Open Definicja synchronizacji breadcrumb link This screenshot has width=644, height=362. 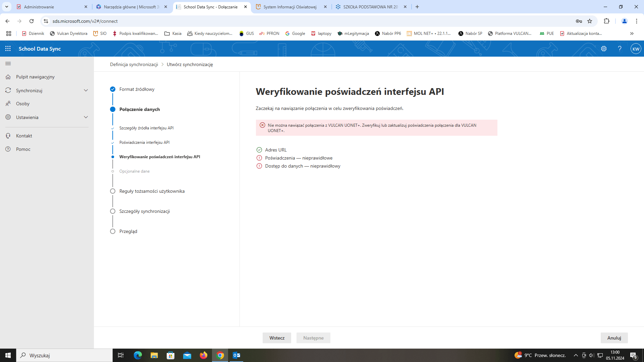134,64
